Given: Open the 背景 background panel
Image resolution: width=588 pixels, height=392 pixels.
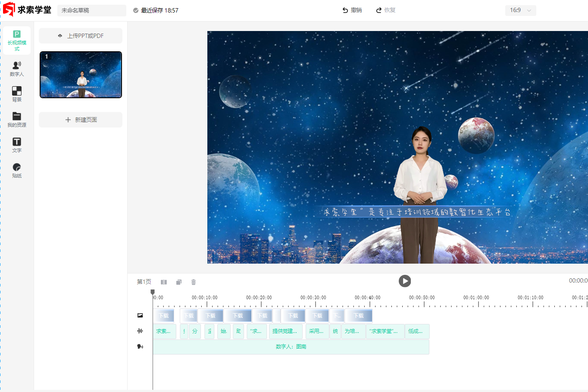Looking at the screenshot, I should 17,94.
